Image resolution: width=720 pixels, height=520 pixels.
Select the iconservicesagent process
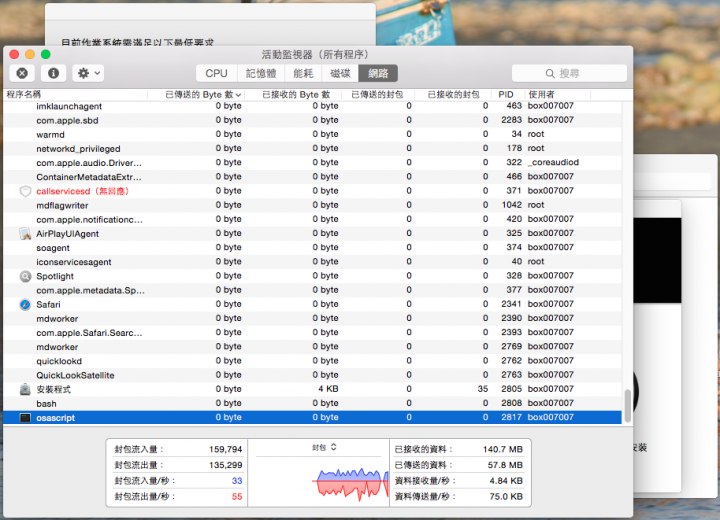[312, 262]
